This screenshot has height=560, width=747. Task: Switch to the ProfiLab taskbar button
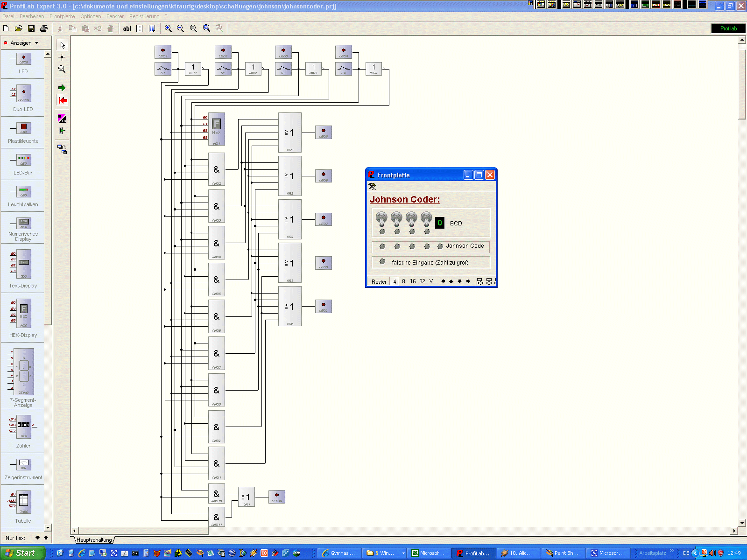click(x=473, y=553)
